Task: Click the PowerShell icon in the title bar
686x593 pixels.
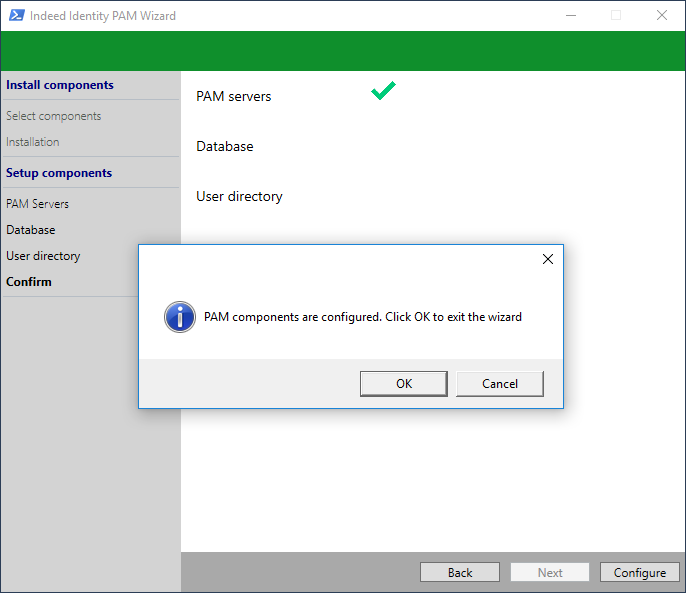Action: (15, 16)
